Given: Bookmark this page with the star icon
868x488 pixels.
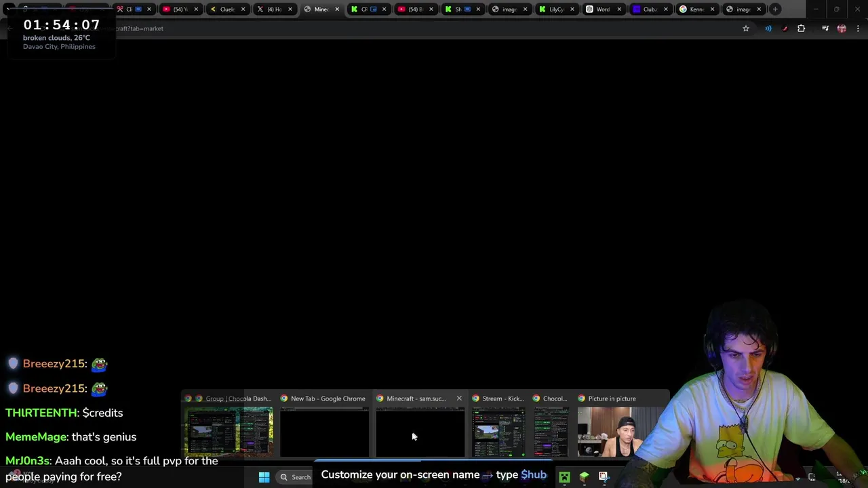Looking at the screenshot, I should coord(746,28).
